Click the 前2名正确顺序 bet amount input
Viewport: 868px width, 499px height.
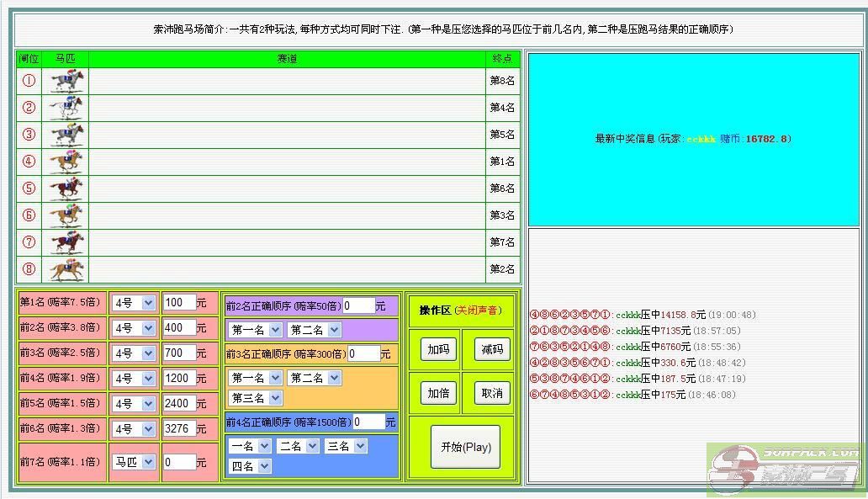(x=358, y=305)
